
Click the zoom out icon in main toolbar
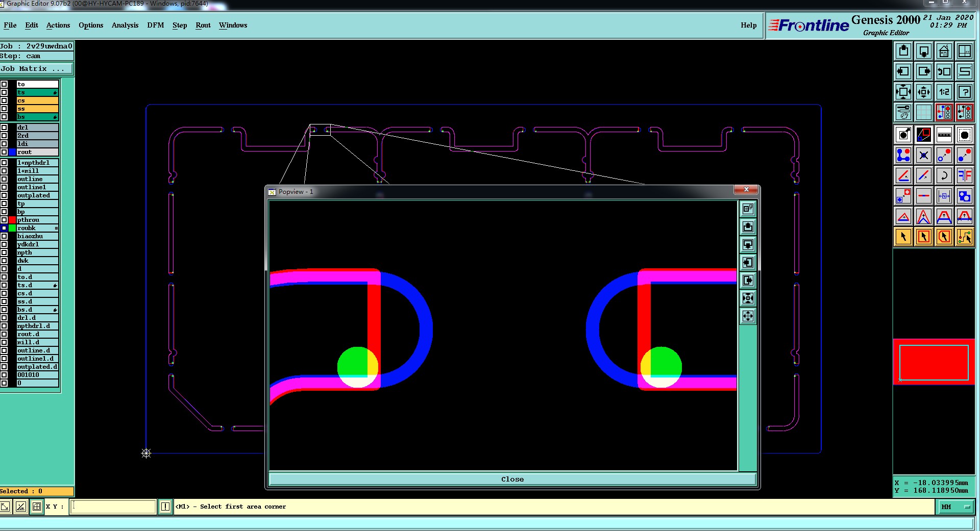[924, 92]
